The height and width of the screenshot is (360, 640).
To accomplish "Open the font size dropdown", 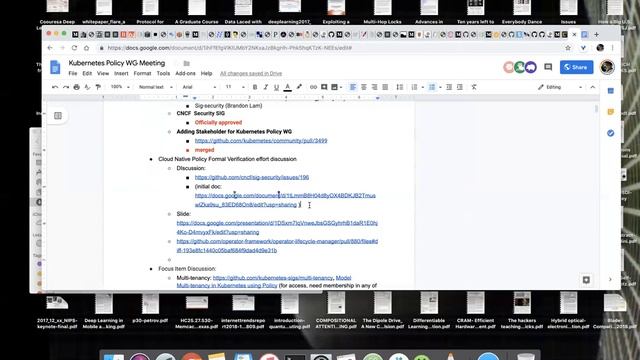I will 235,87.
